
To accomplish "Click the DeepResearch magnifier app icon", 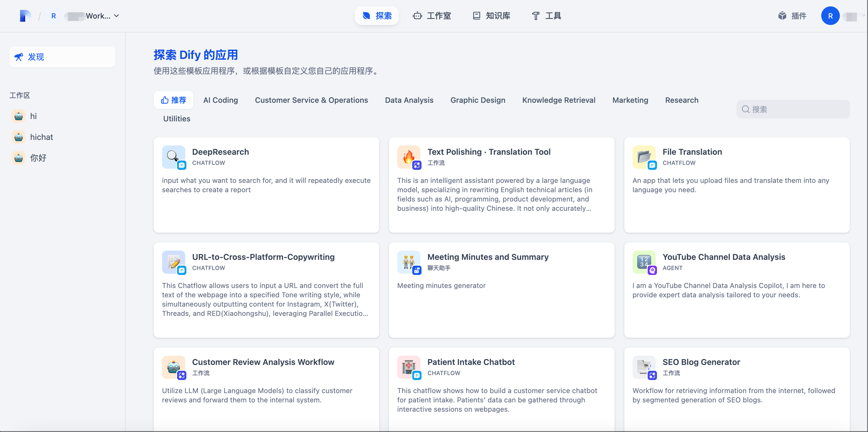I will point(174,157).
